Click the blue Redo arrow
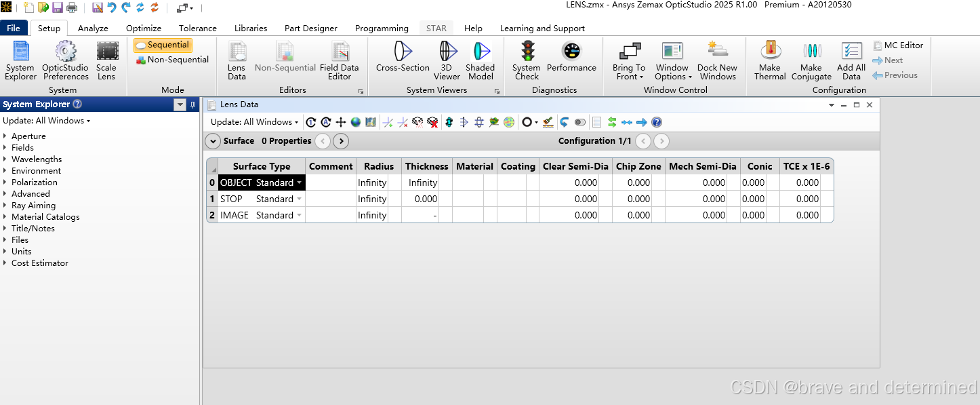 [x=126, y=7]
